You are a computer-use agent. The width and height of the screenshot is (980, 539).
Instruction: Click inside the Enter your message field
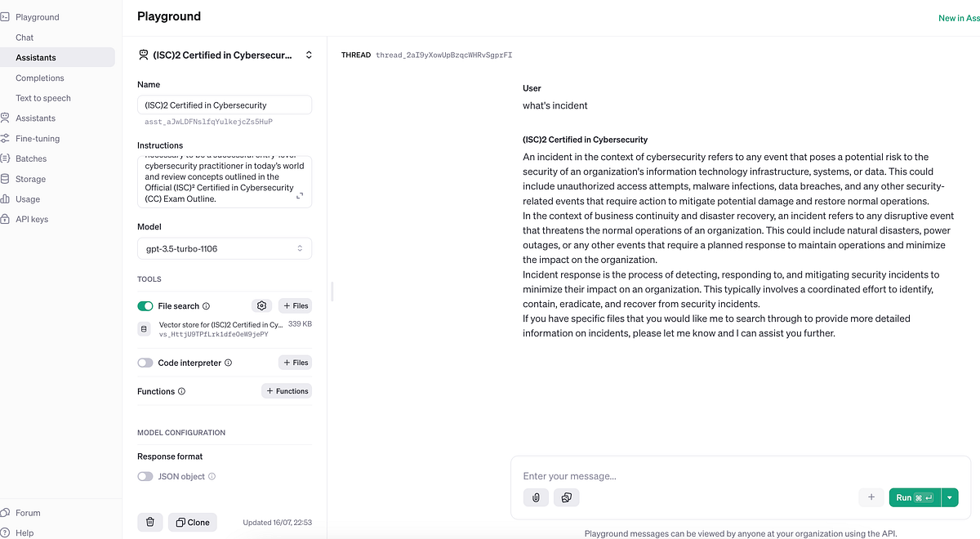(653, 476)
